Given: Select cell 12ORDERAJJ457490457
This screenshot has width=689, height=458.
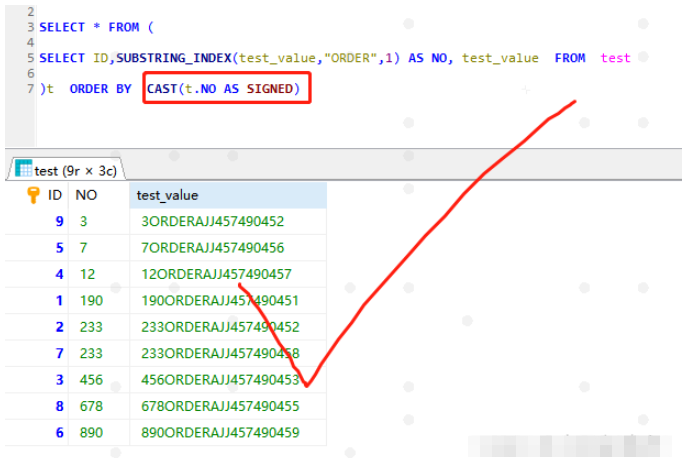Looking at the screenshot, I should 228,274.
